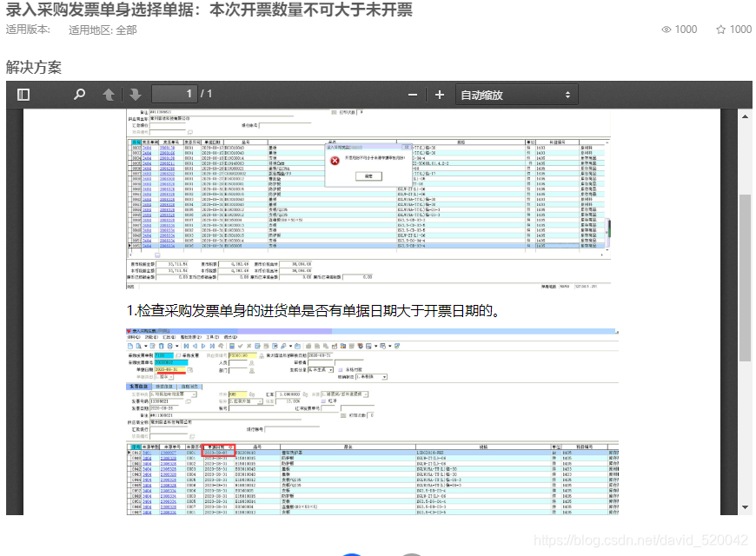Click the eye icon beside the view count 1000
The height and width of the screenshot is (556, 756).
pos(666,29)
